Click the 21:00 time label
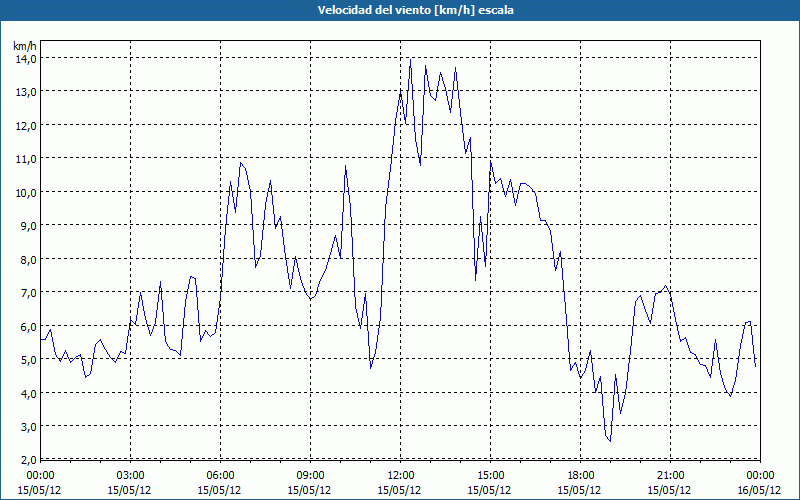Viewport: 800px width, 500px height. tap(670, 476)
